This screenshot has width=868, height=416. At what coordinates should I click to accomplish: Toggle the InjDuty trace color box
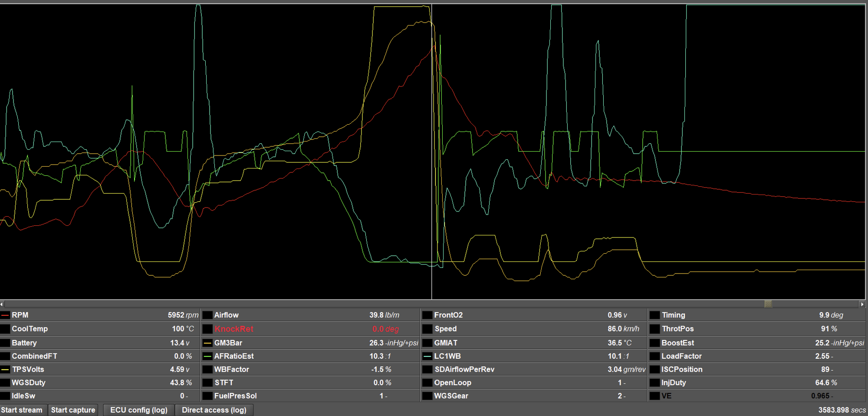pyautogui.click(x=654, y=383)
